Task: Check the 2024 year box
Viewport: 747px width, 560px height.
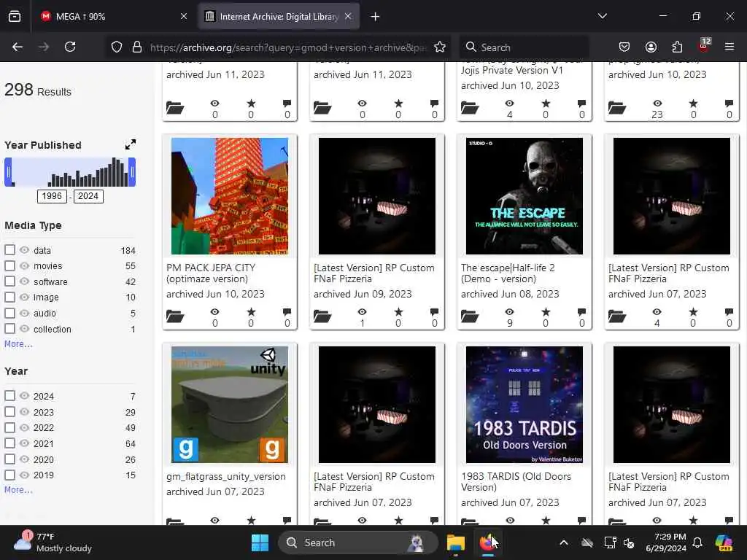Action: [x=9, y=396]
